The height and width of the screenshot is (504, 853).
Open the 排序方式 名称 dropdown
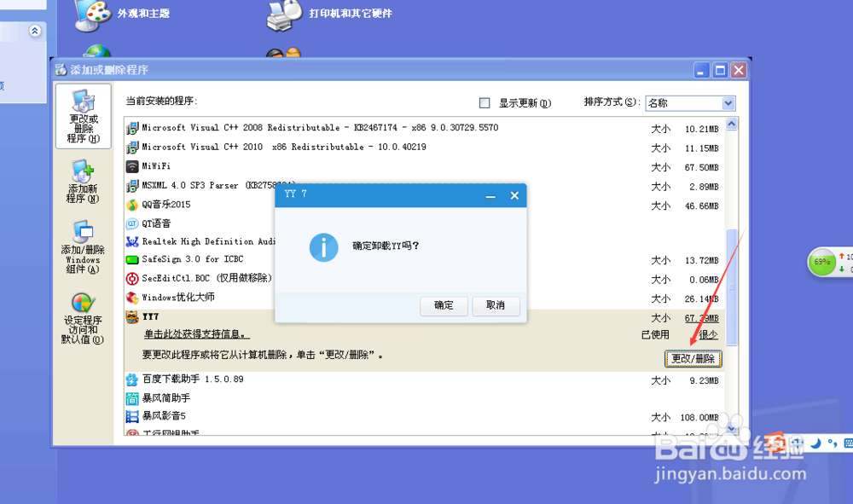pyautogui.click(x=690, y=102)
